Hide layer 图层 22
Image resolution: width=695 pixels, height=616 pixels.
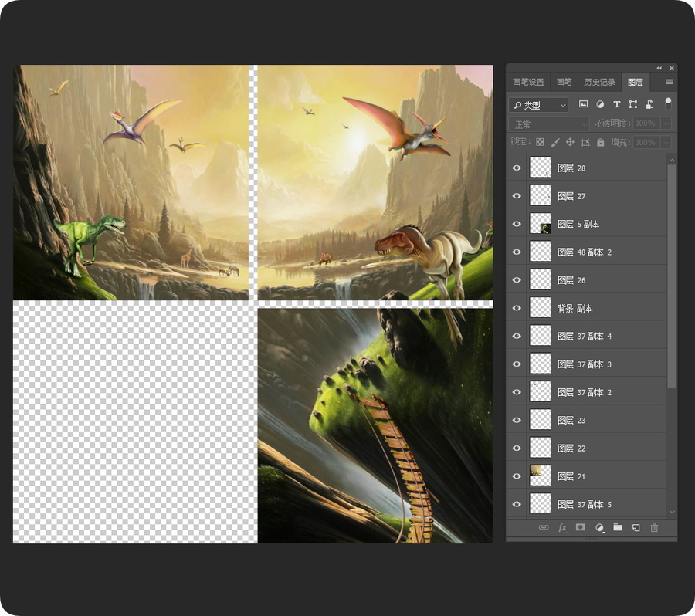point(517,448)
